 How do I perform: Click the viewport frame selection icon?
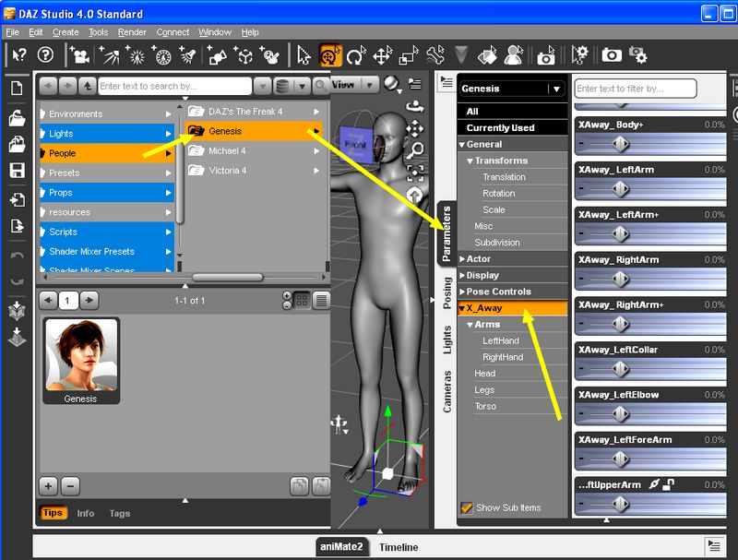tap(414, 173)
